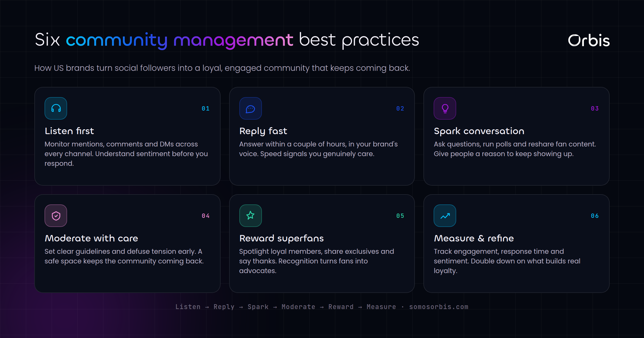Select the 'Reward superfans' card title

pyautogui.click(x=281, y=238)
